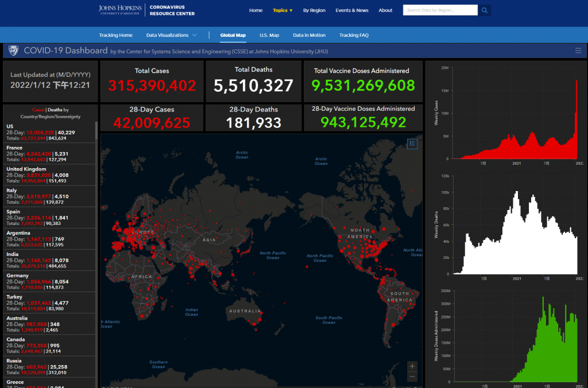
Task: Click the Search Data by Region field
Action: click(x=440, y=10)
